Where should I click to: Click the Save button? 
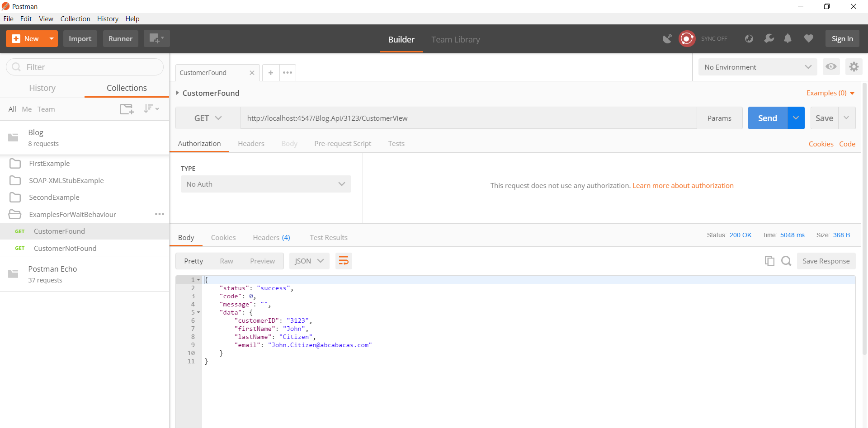[x=824, y=118]
